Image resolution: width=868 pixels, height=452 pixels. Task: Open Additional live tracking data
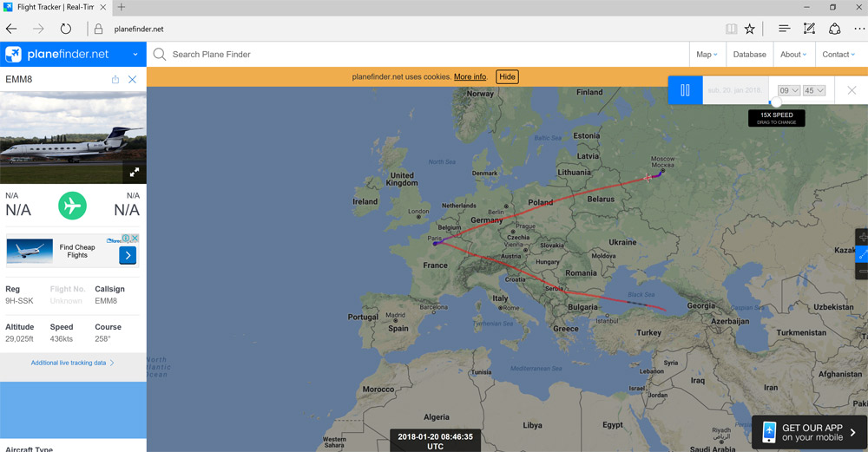pyautogui.click(x=73, y=363)
